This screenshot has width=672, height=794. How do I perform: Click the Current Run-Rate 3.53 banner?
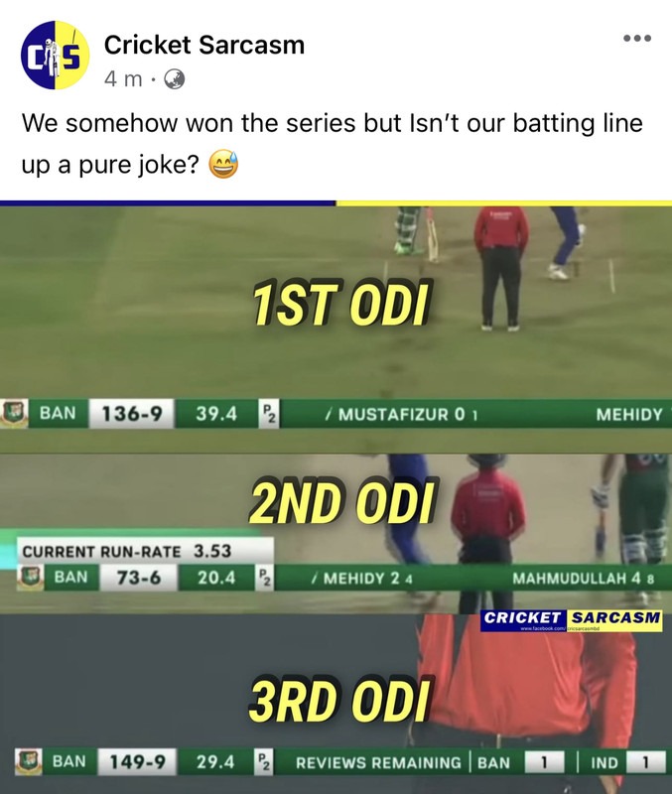click(x=145, y=551)
